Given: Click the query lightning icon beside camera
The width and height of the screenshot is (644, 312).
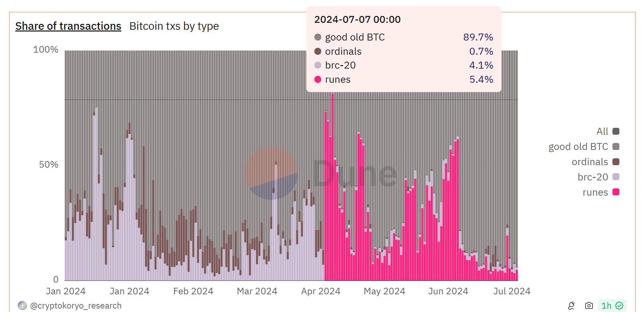Looking at the screenshot, I should tap(572, 305).
